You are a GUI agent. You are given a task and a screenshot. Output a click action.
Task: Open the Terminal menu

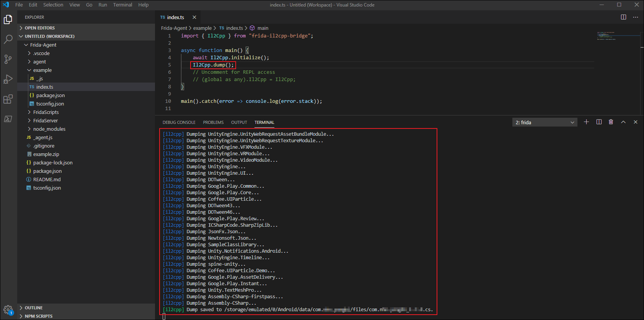[x=122, y=5]
